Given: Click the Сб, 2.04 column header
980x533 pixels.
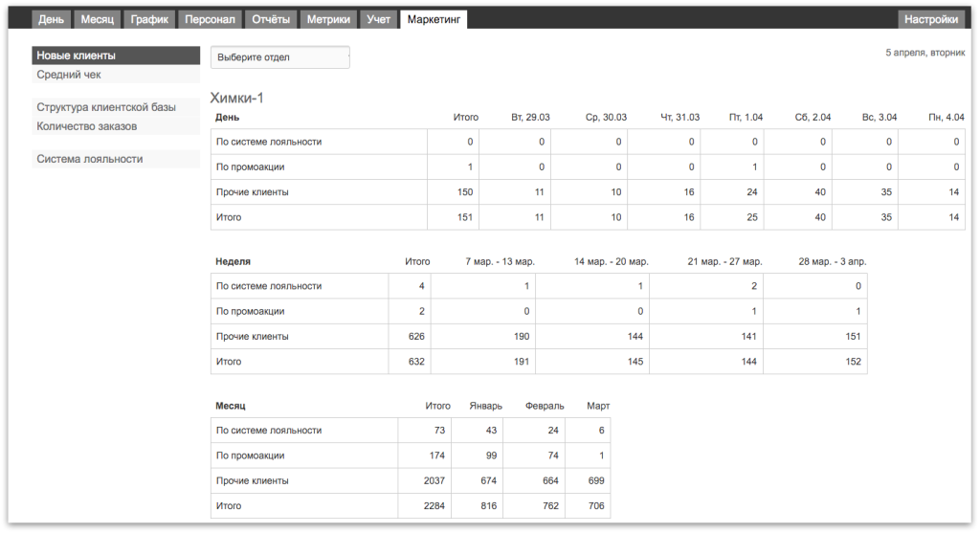Looking at the screenshot, I should 813,117.
